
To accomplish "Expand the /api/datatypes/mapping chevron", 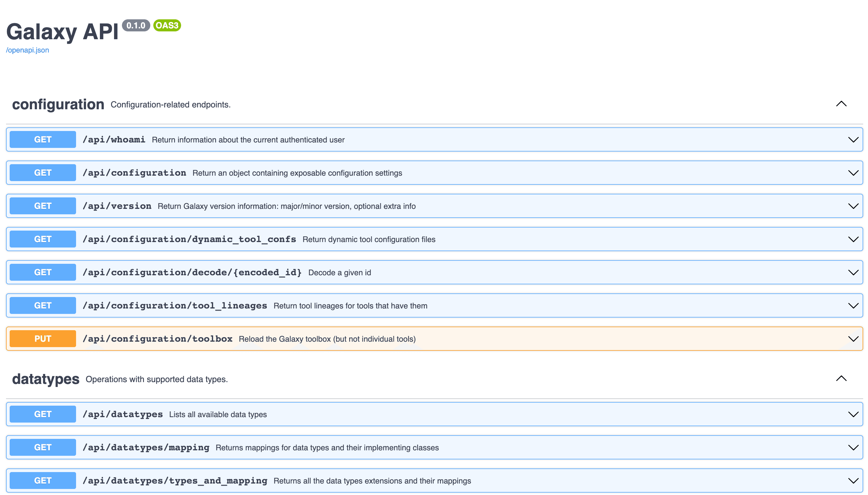I will [853, 447].
